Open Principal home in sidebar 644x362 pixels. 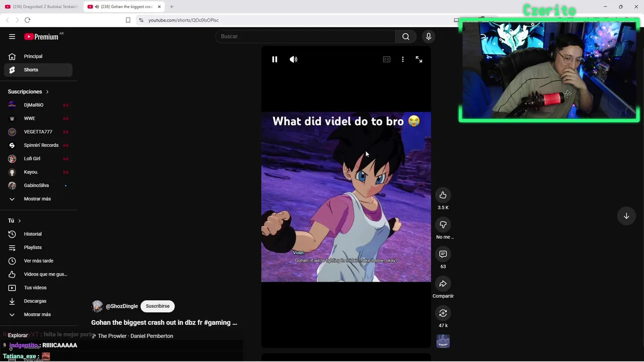(38, 56)
